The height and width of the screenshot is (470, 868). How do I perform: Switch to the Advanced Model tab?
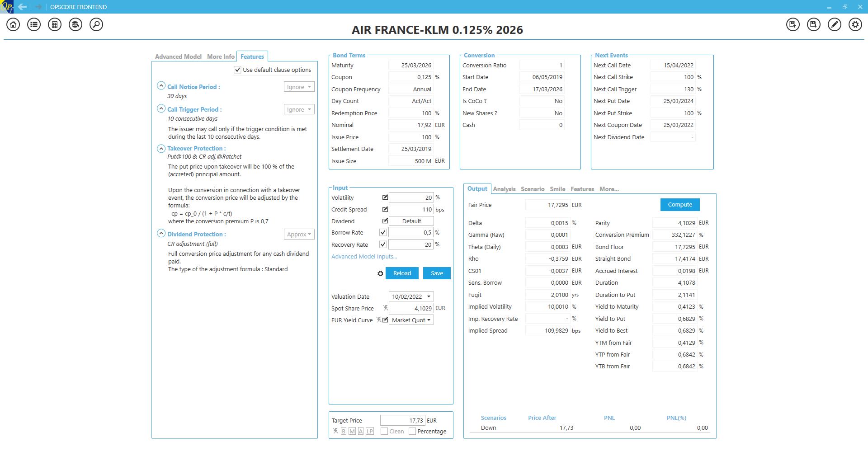(178, 56)
